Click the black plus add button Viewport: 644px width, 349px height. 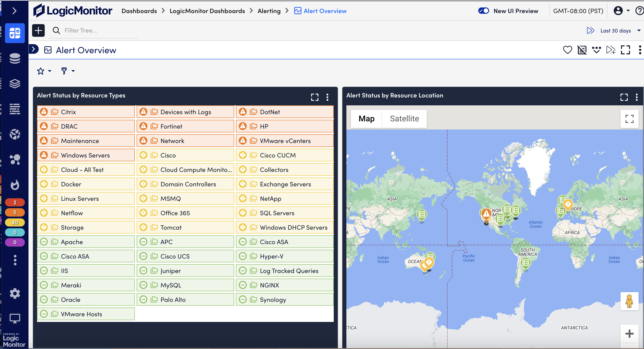[x=38, y=30]
